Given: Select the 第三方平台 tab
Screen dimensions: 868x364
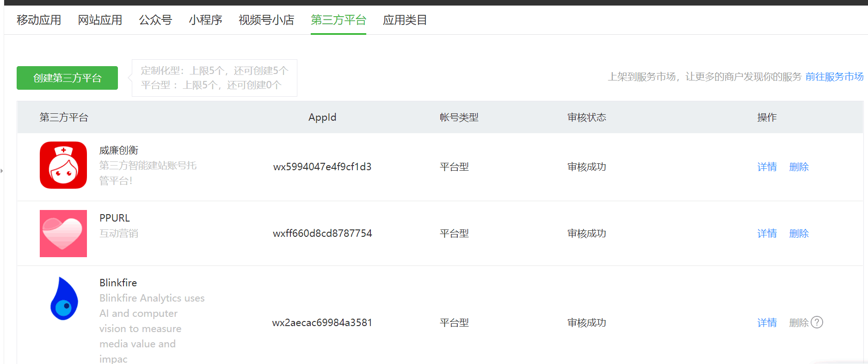Looking at the screenshot, I should click(x=339, y=20).
